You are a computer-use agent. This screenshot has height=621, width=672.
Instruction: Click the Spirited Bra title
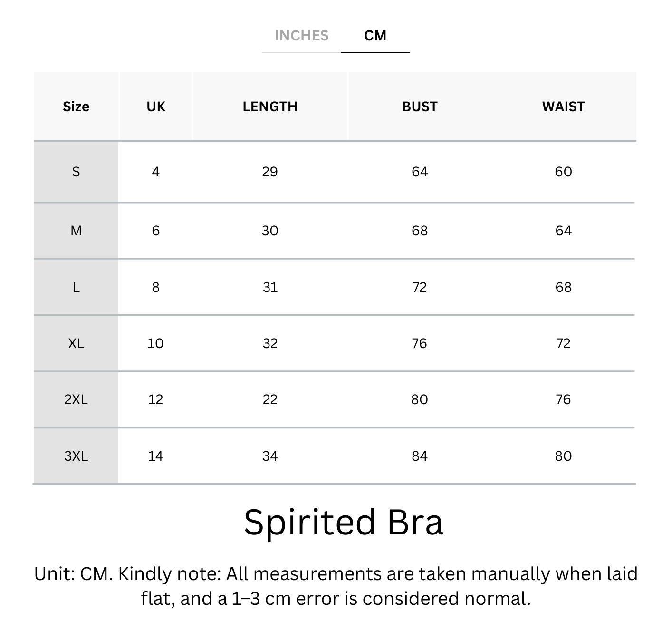(343, 522)
